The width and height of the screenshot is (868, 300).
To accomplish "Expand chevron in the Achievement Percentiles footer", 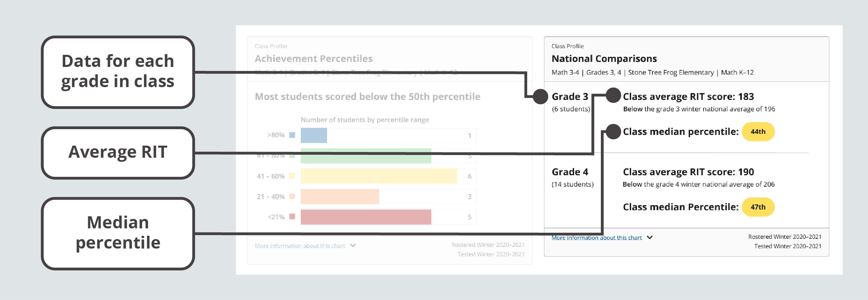I will pyautogui.click(x=353, y=246).
